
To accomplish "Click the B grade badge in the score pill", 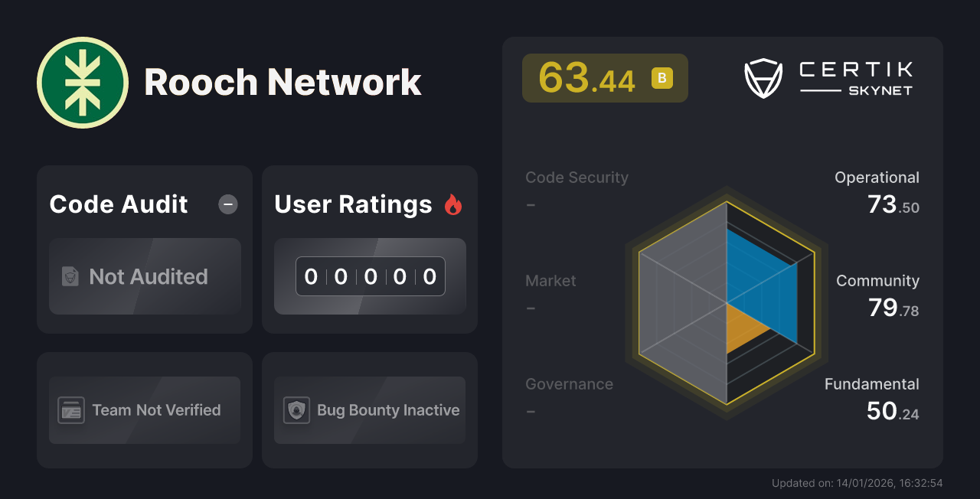I will [662, 77].
